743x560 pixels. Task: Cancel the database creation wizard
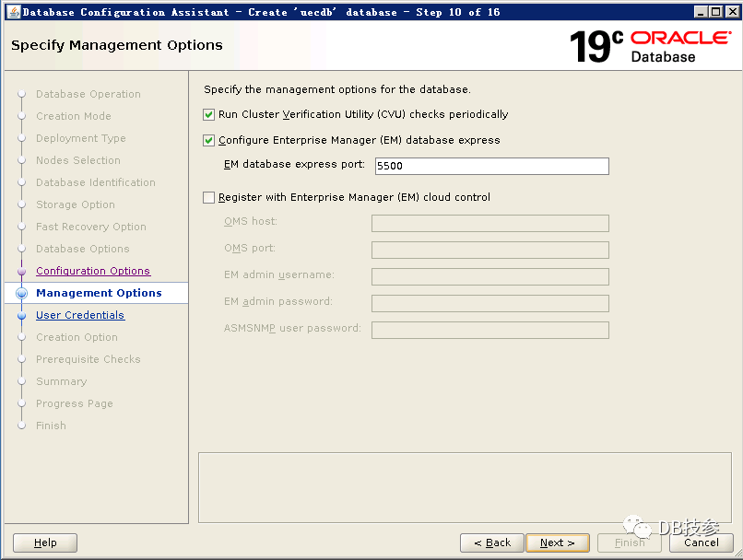click(x=702, y=542)
